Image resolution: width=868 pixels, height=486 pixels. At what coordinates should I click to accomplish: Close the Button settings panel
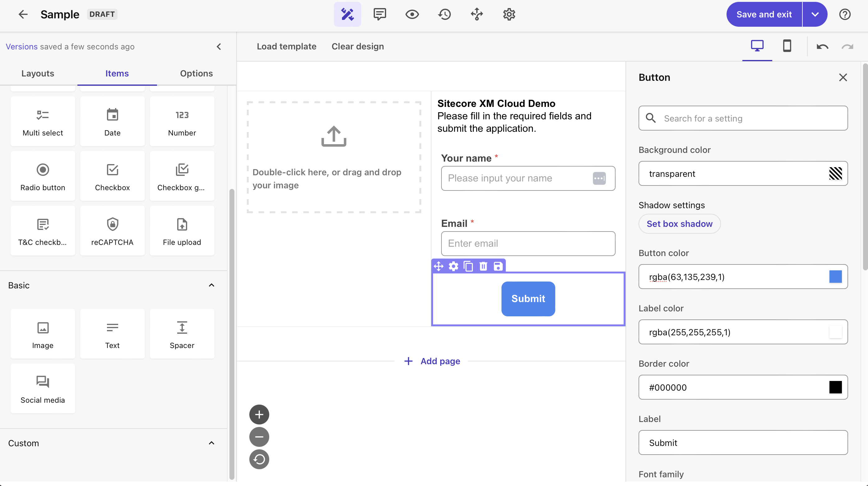pos(843,77)
